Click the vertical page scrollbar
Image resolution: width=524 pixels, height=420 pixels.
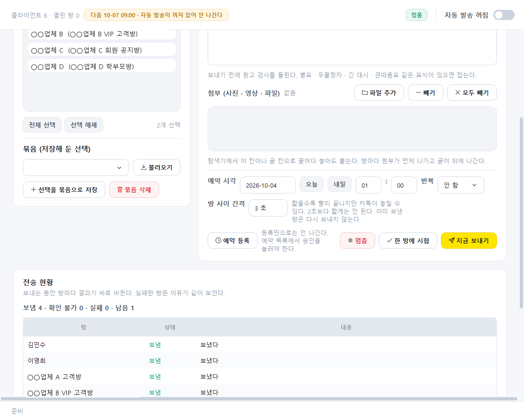coord(521,212)
